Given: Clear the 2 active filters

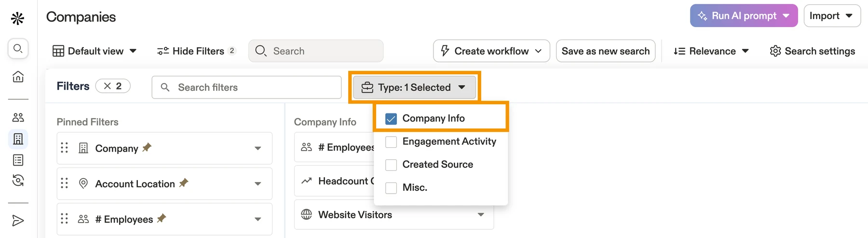Looking at the screenshot, I should tap(113, 86).
